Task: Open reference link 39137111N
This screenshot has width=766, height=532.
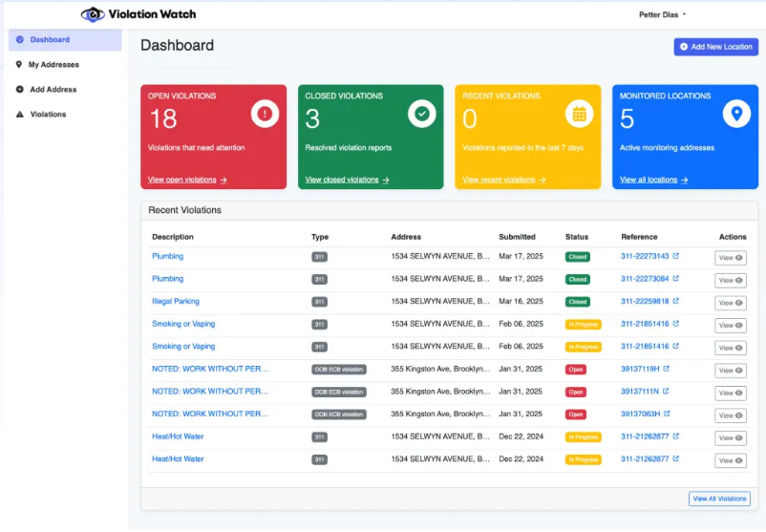Action: (640, 392)
